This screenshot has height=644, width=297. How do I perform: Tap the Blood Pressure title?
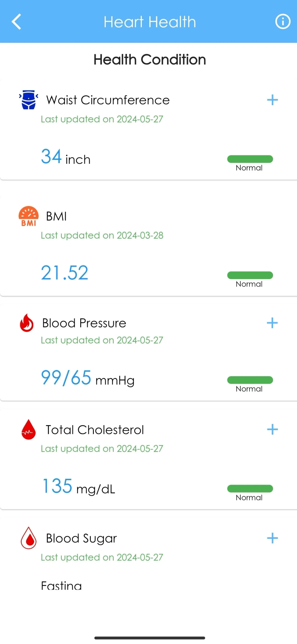[84, 323]
